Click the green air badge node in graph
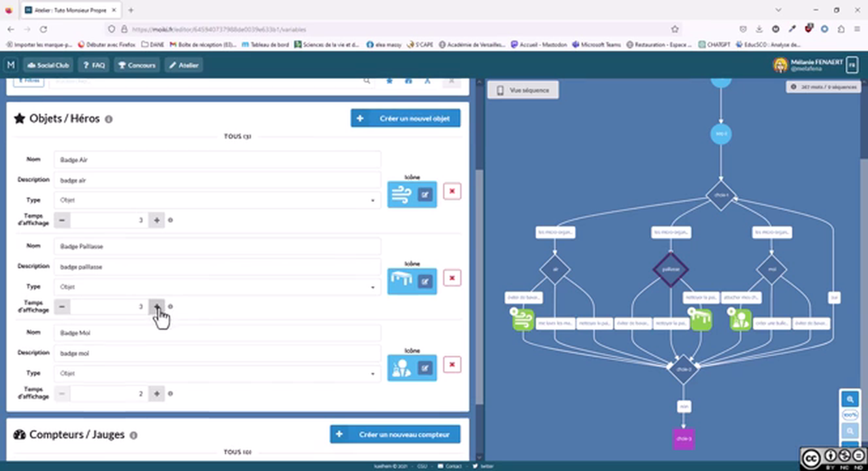Image resolution: width=868 pixels, height=471 pixels. point(523,319)
